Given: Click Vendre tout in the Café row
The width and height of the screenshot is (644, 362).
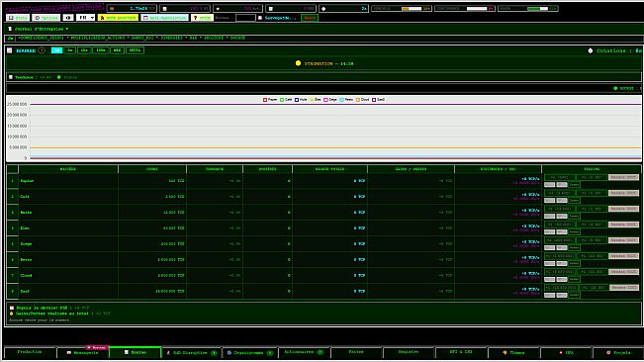Looking at the screenshot, I should click(623, 193).
